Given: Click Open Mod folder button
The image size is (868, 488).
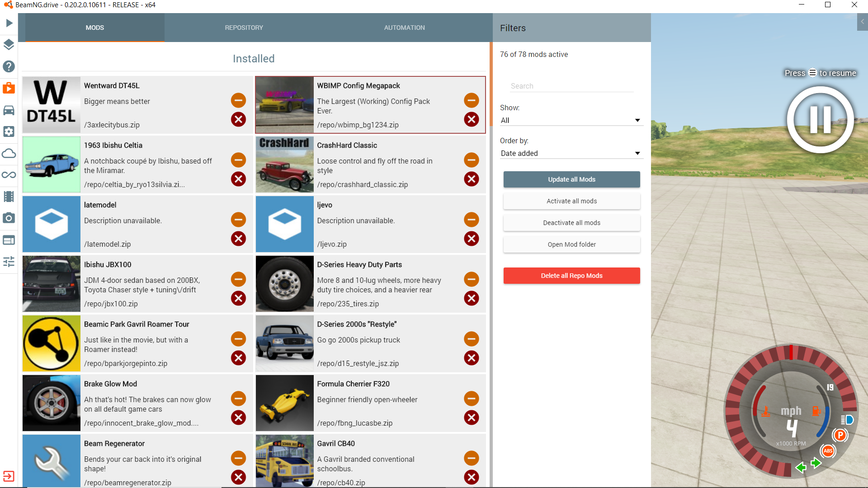Looking at the screenshot, I should (x=571, y=244).
